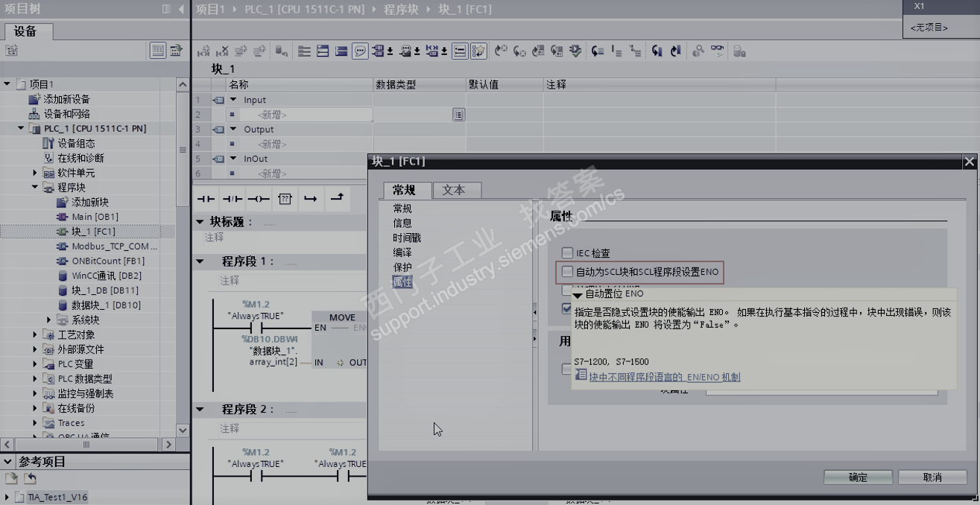Screen dimensions: 980x505
Task: Click project tree header layout icon
Action: (166, 9)
